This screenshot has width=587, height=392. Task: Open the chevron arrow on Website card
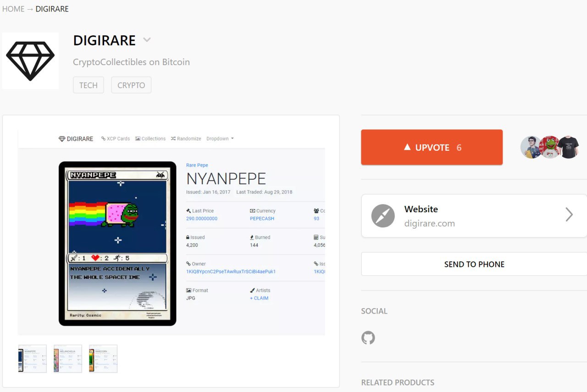point(569,215)
